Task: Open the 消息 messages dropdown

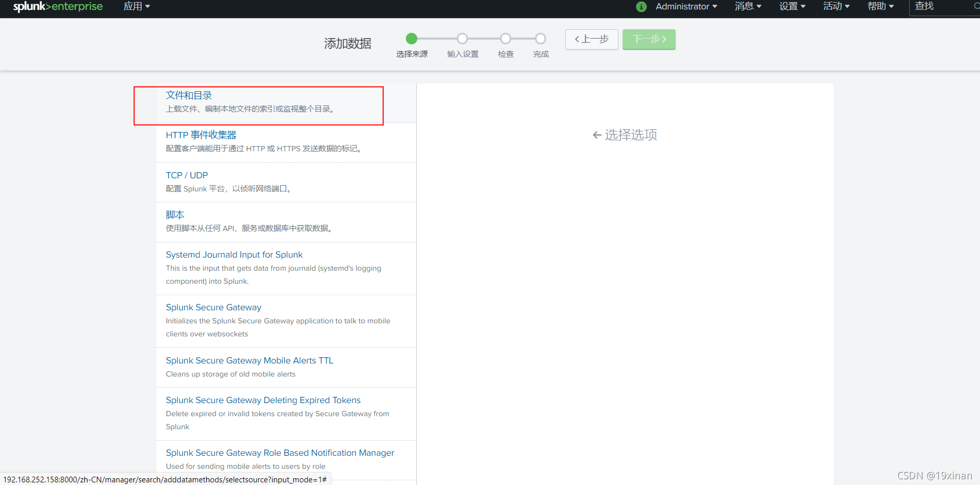Action: pos(748,6)
